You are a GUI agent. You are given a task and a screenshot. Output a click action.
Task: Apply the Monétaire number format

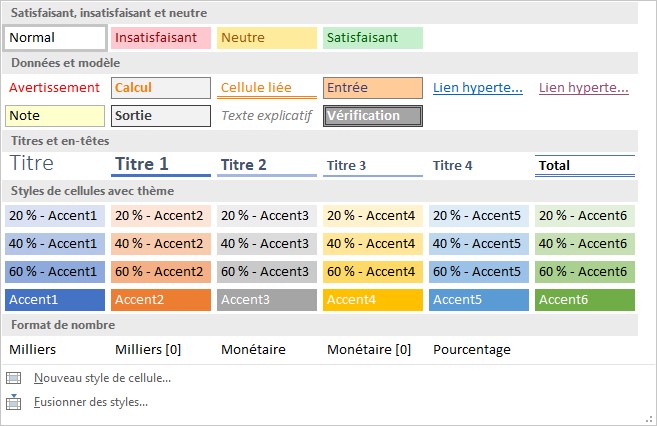[254, 349]
